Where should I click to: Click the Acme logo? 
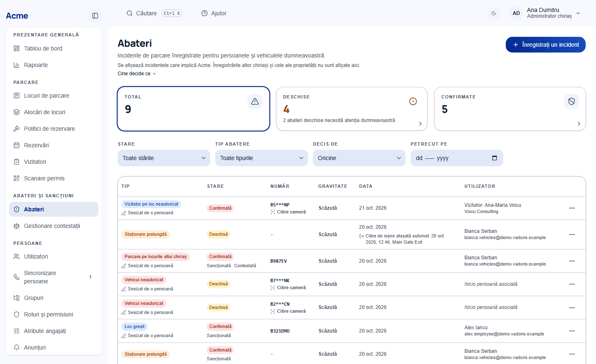[17, 16]
